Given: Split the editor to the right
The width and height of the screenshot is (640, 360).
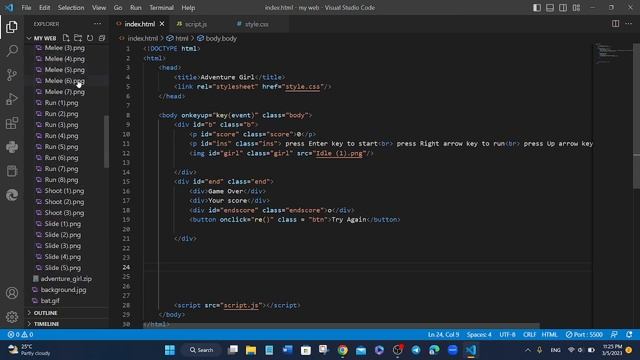Looking at the screenshot, I should coord(615,24).
